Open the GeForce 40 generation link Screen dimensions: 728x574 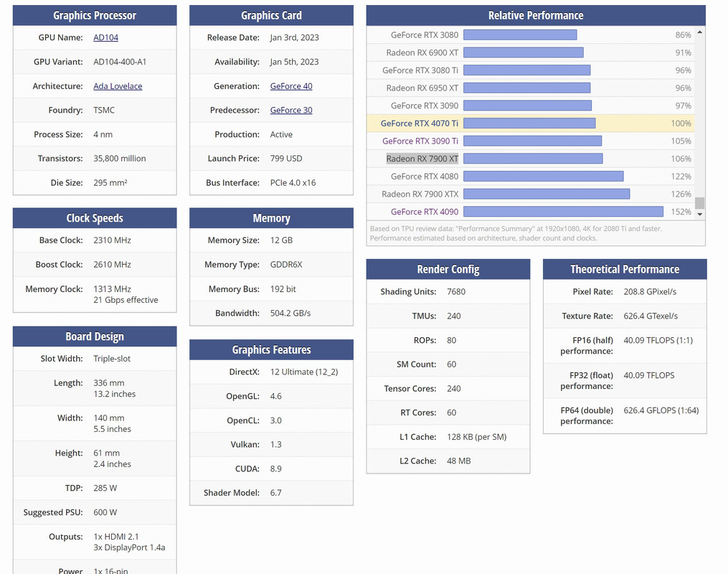point(291,86)
